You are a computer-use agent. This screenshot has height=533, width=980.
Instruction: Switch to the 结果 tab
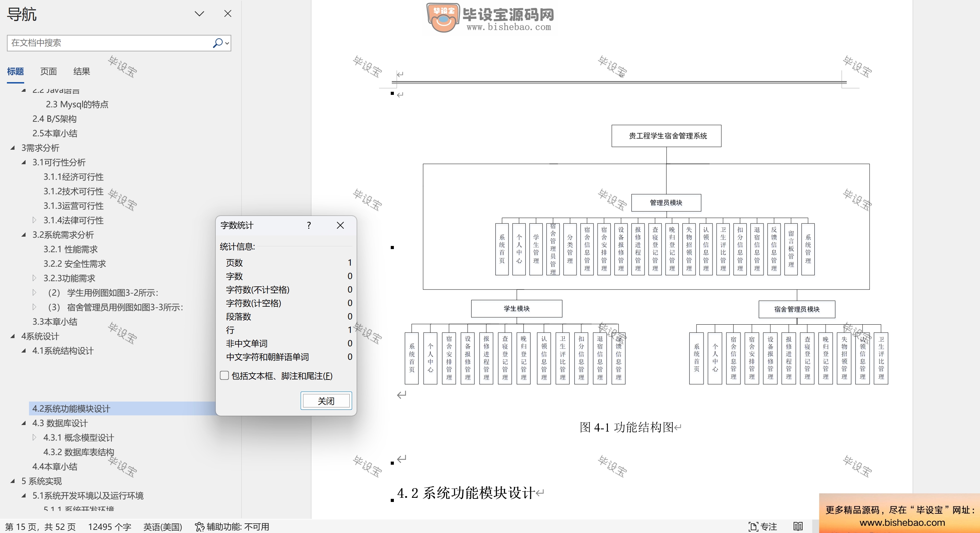tap(81, 71)
